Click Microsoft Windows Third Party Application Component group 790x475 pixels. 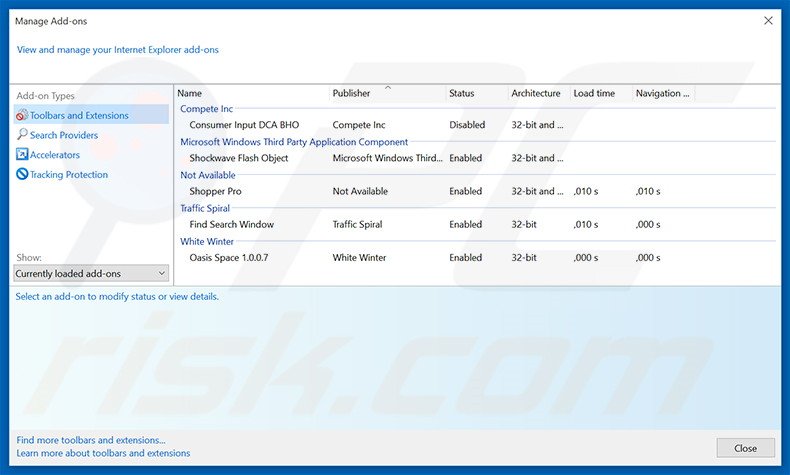point(294,142)
